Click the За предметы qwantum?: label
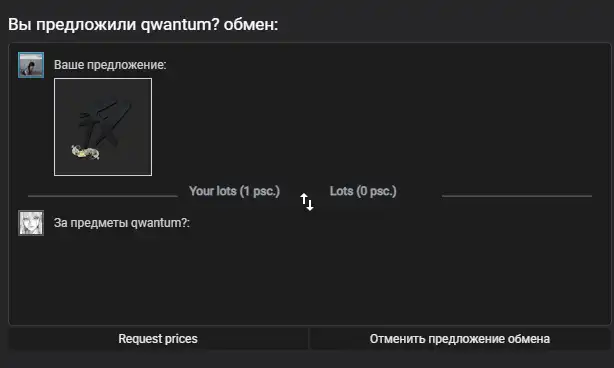The width and height of the screenshot is (614, 368). pyautogui.click(x=122, y=223)
